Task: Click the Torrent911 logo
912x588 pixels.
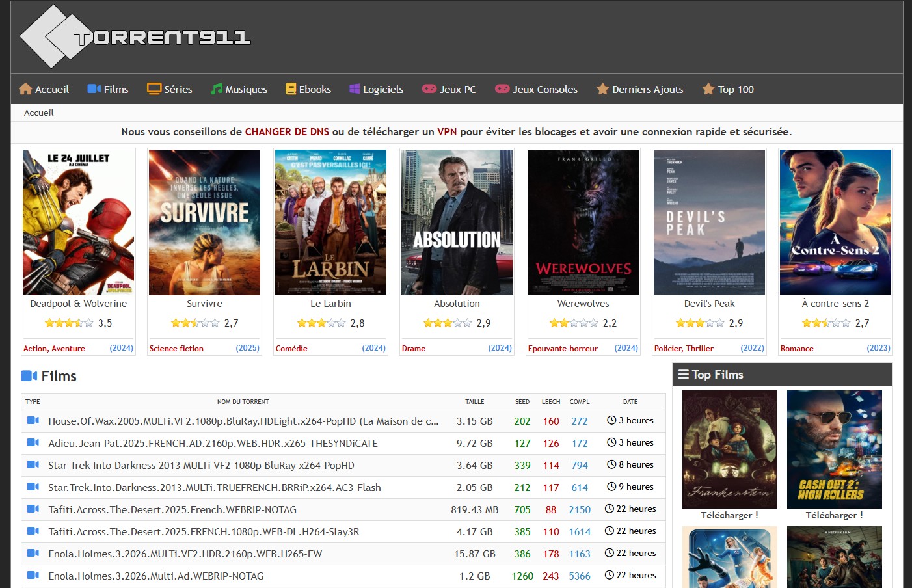Action: [x=135, y=36]
